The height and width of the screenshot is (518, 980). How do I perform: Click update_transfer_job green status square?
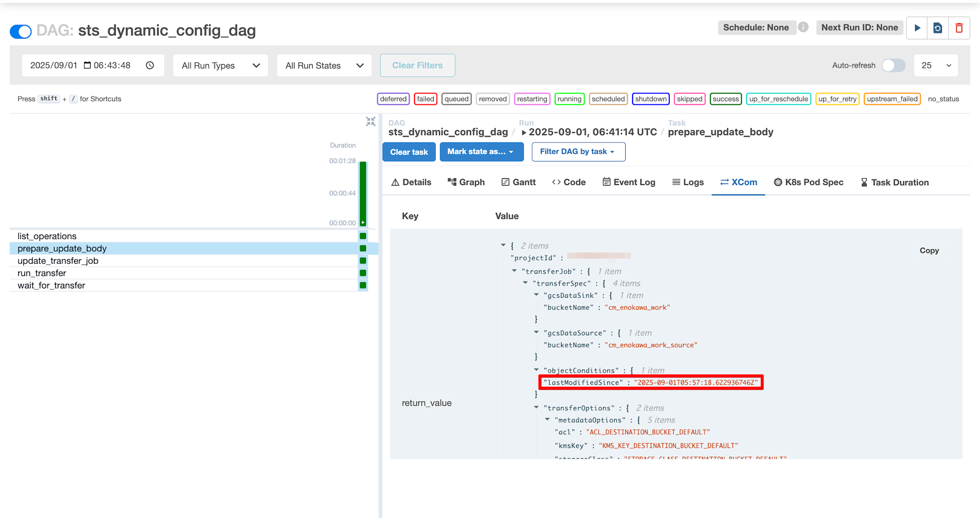click(x=363, y=260)
